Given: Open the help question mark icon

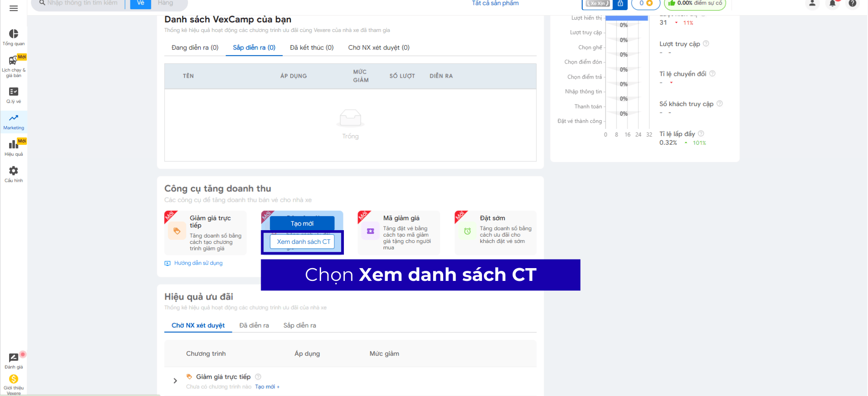Looking at the screenshot, I should (852, 4).
